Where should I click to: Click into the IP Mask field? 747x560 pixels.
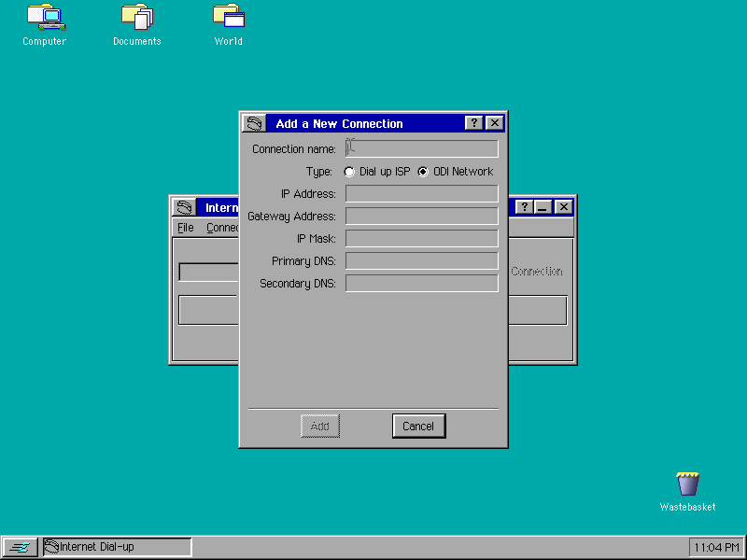(422, 239)
